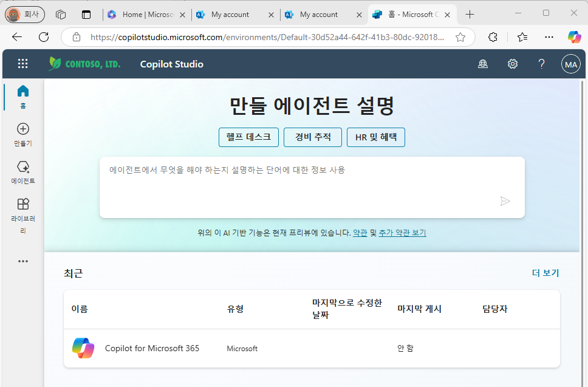The height and width of the screenshot is (387, 588).
Task: Select the 안 함 published status cell
Action: 405,348
